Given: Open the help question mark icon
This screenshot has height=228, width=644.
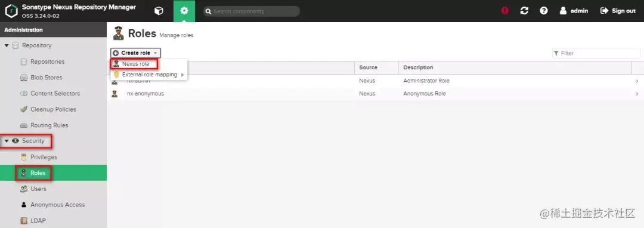Looking at the screenshot, I should 544,11.
